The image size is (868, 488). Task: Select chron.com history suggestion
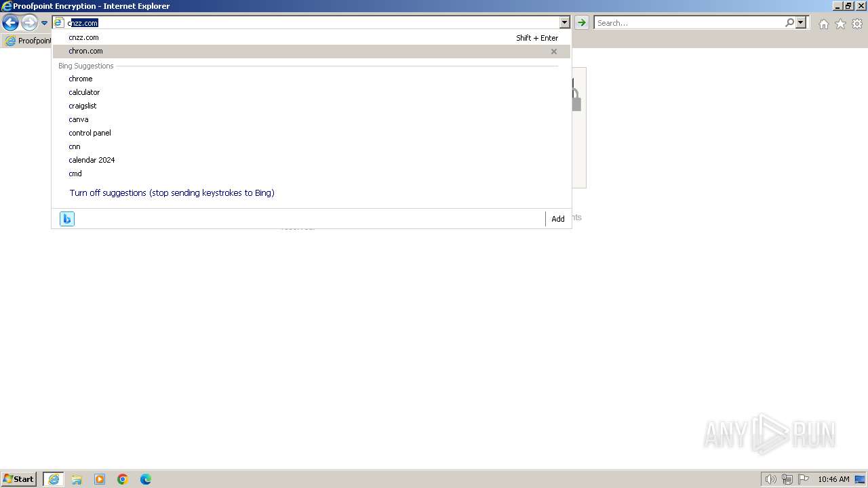click(x=311, y=52)
